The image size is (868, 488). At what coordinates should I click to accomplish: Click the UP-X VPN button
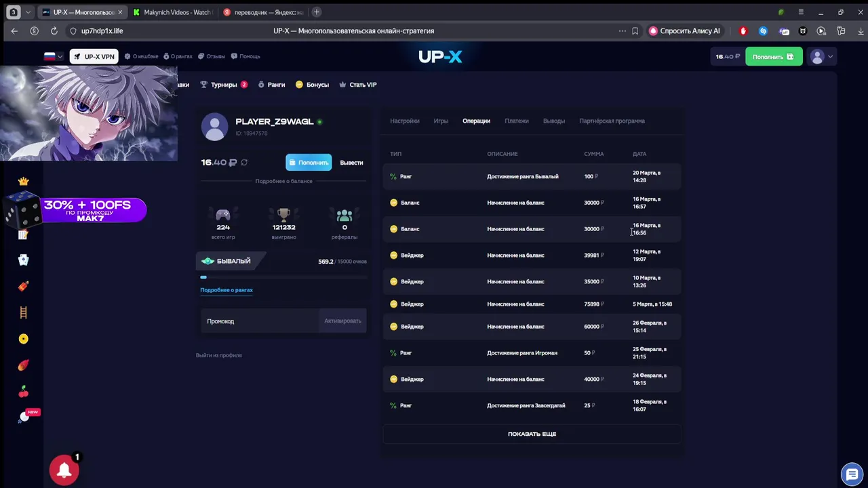[94, 57]
